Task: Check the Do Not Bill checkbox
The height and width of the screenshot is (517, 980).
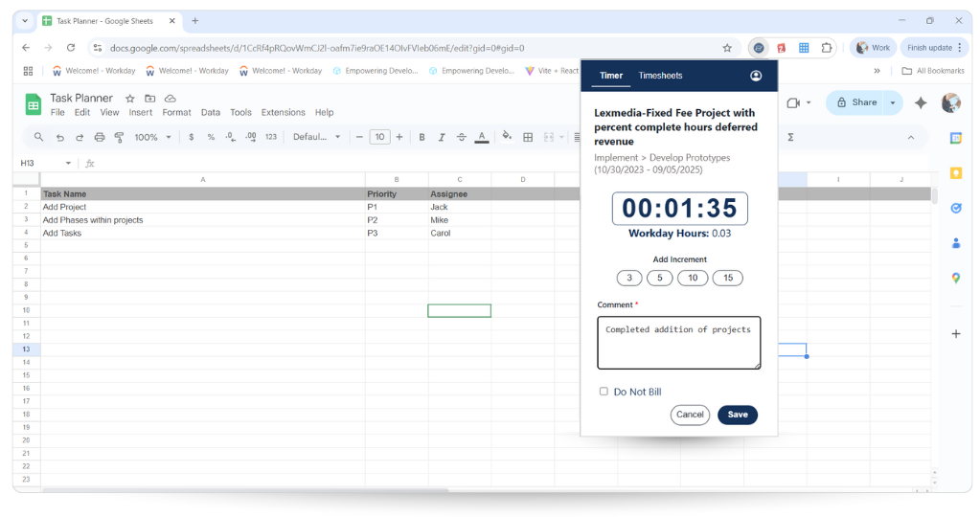Action: tap(604, 392)
